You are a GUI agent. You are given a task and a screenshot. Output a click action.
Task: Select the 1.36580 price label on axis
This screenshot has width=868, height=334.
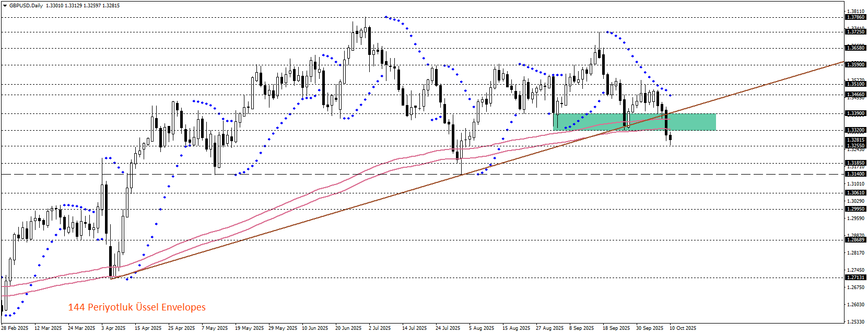[x=855, y=48]
